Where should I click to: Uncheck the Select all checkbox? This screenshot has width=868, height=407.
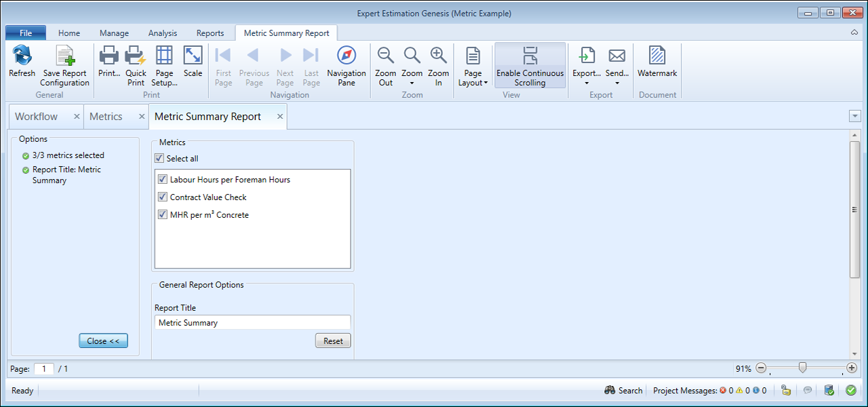click(x=159, y=159)
